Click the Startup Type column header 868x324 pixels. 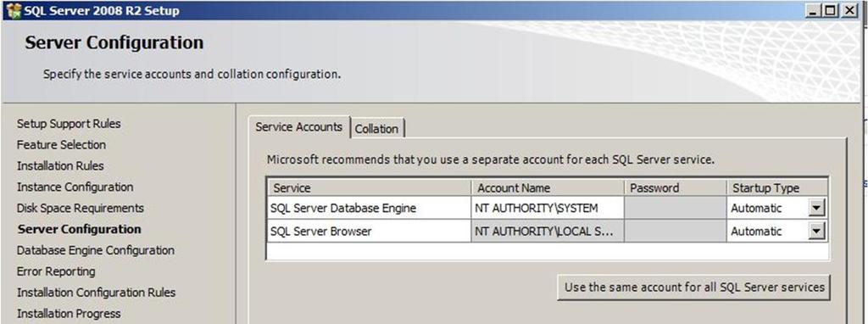tap(777, 187)
